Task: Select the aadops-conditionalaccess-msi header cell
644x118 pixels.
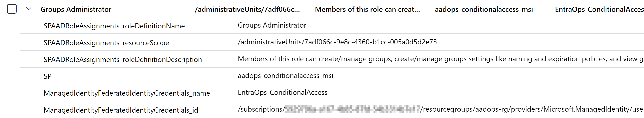Action: pos(484,10)
